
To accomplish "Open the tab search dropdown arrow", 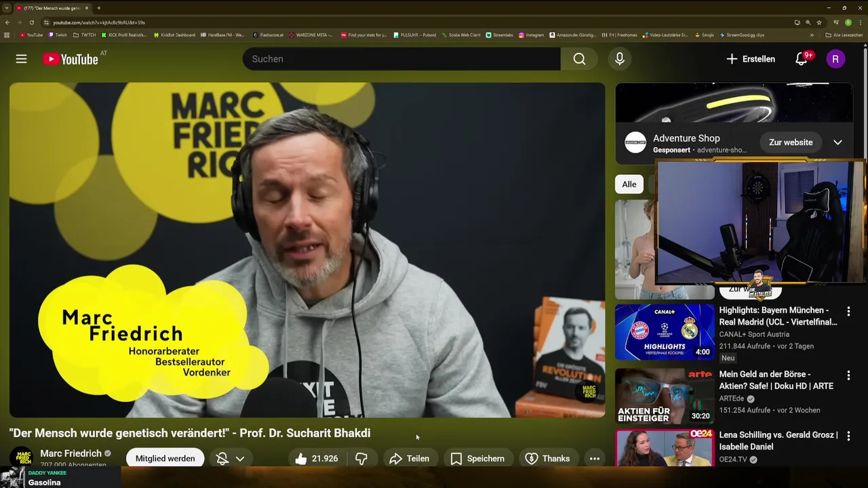I will 6,8.
